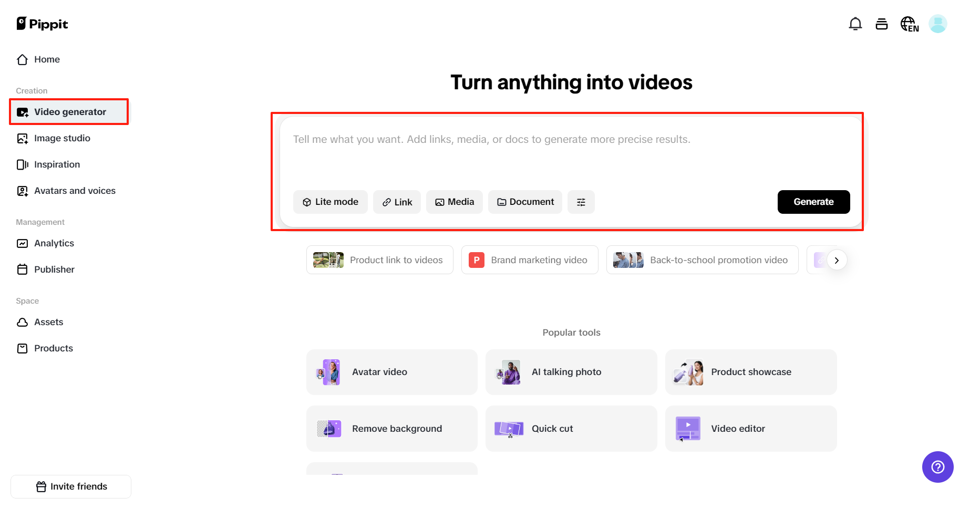
Task: Select the Image studio icon in sidebar
Action: click(x=22, y=138)
